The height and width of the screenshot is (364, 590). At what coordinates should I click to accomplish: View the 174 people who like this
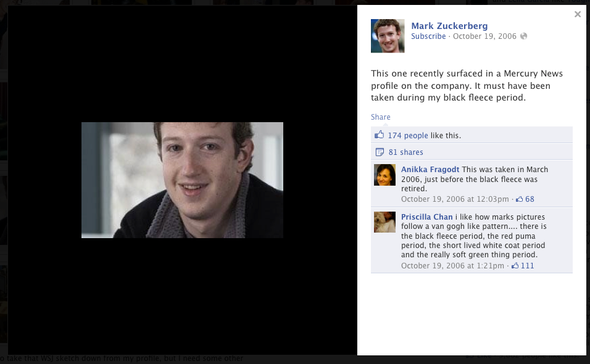click(x=408, y=136)
